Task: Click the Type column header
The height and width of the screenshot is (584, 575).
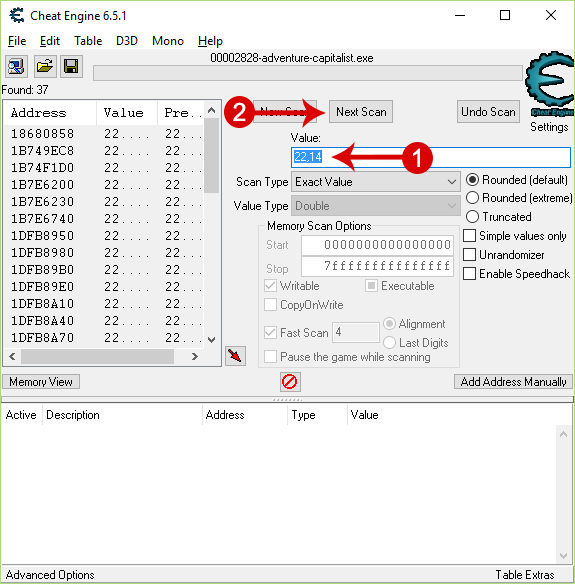Action: pyautogui.click(x=318, y=415)
